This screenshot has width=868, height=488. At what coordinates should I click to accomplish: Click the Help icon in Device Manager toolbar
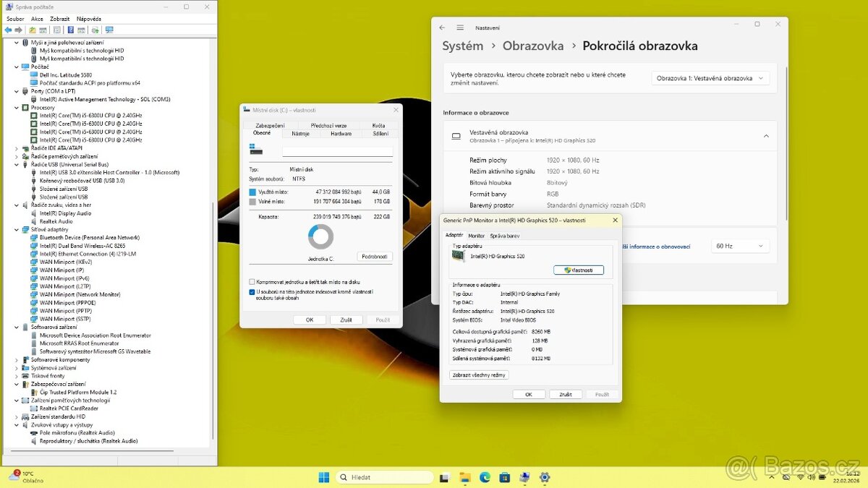coord(70,30)
